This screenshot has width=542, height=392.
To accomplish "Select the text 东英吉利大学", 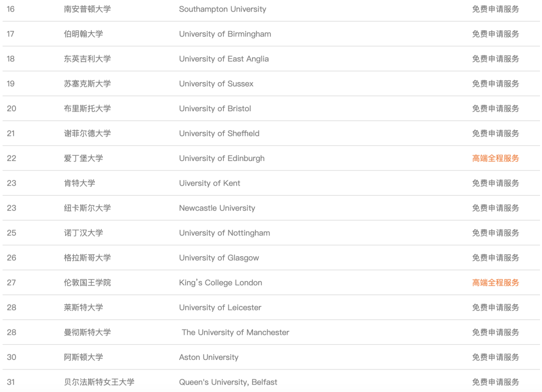I will (87, 59).
